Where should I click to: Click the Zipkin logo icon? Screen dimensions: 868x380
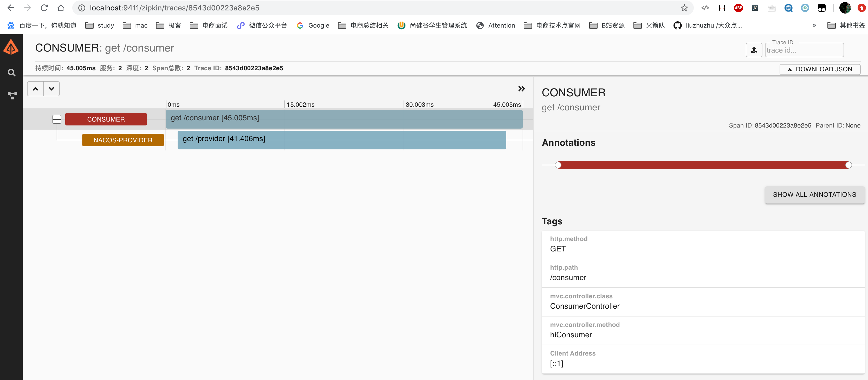point(11,47)
